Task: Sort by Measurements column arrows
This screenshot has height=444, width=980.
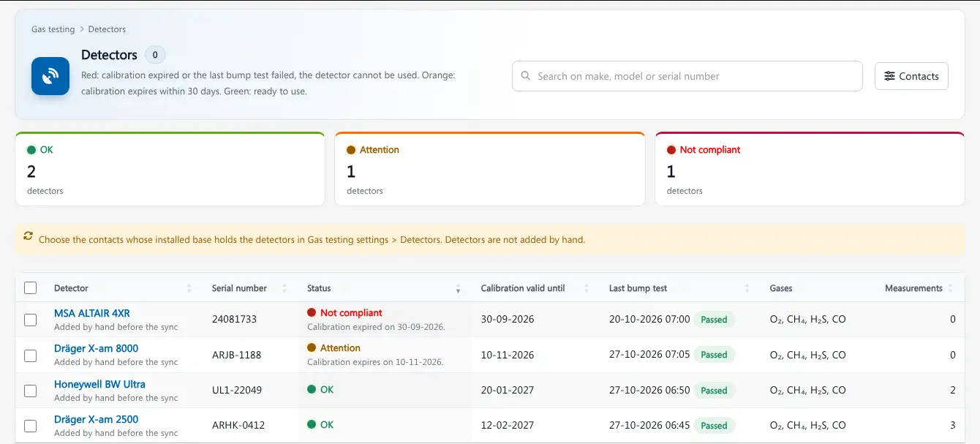Action: point(951,288)
